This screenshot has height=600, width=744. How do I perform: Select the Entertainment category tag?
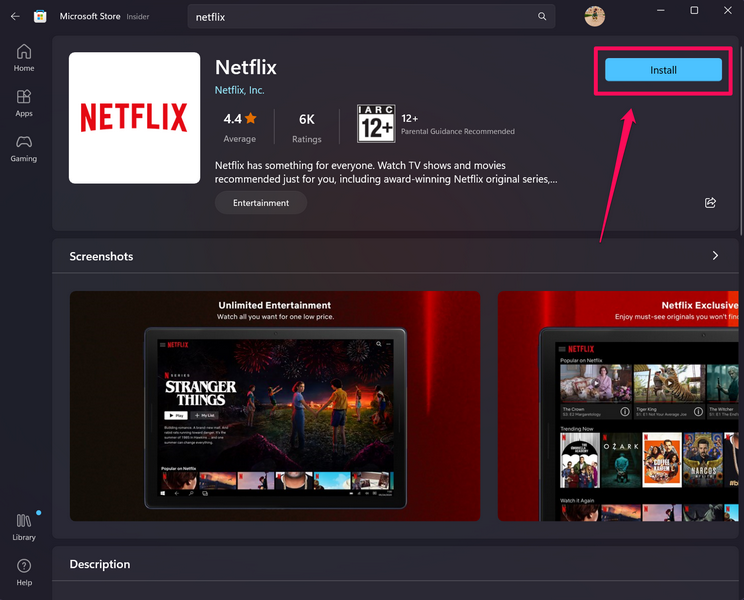click(x=261, y=203)
